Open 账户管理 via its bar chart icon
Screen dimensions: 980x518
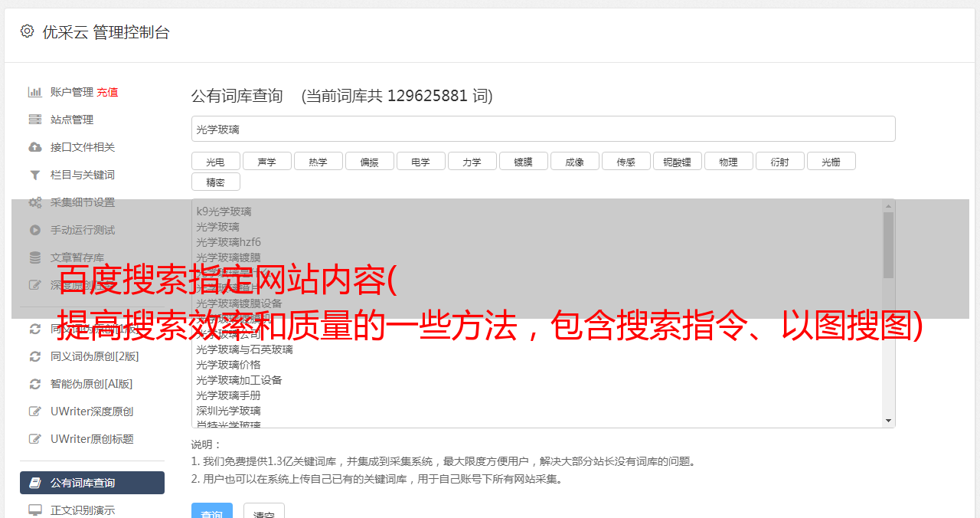click(35, 92)
